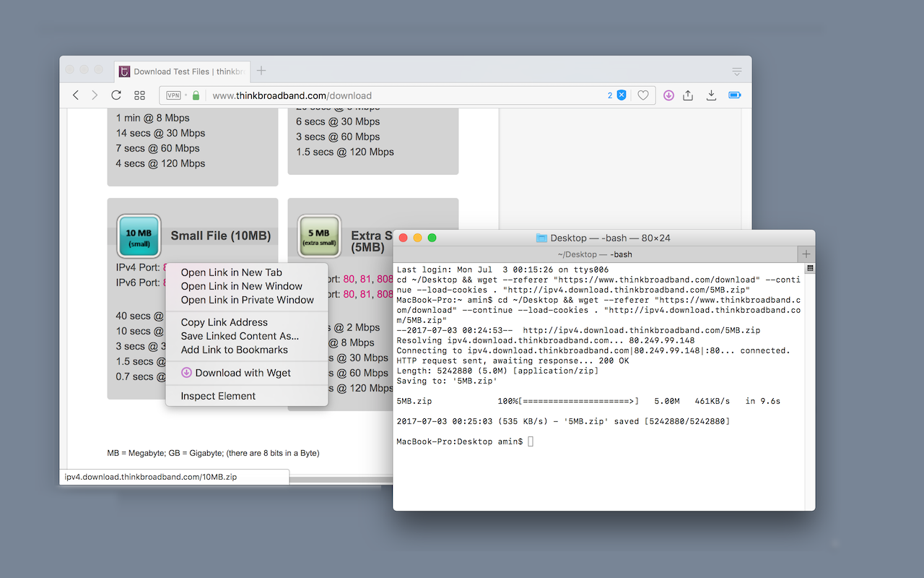The image size is (924, 578).
Task: Click the Small File (10MB) heading
Action: click(x=221, y=236)
